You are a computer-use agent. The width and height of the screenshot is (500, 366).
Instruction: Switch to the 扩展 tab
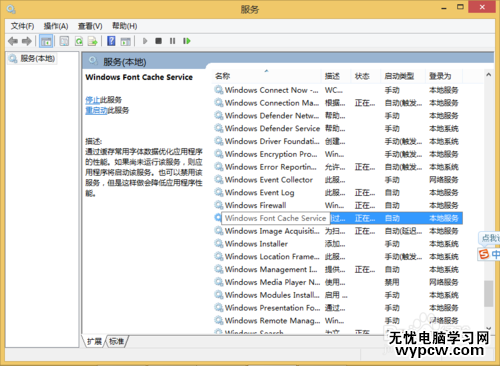click(x=94, y=341)
